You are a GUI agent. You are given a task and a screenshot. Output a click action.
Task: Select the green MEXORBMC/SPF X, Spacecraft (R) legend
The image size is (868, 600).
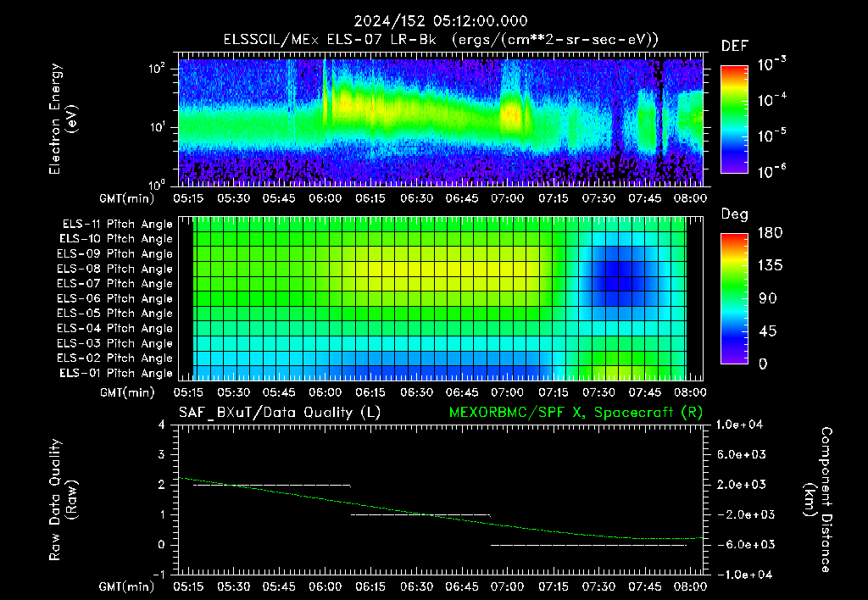coord(576,413)
